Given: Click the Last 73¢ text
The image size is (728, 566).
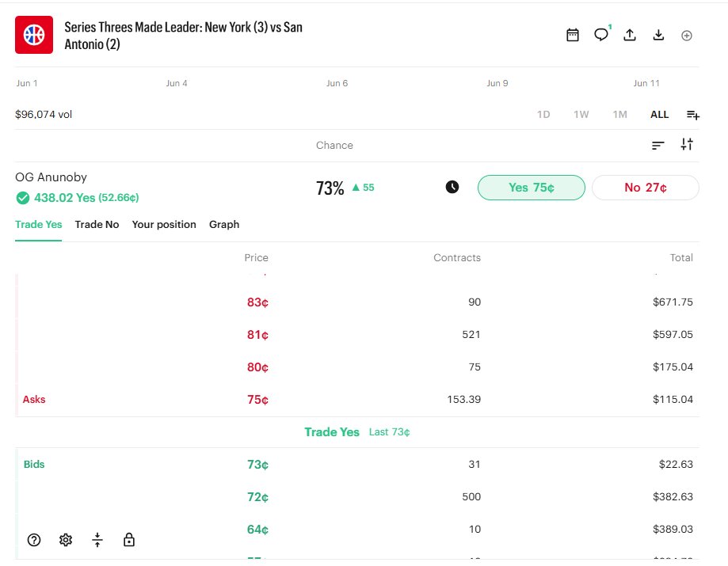Looking at the screenshot, I should pyautogui.click(x=390, y=432).
